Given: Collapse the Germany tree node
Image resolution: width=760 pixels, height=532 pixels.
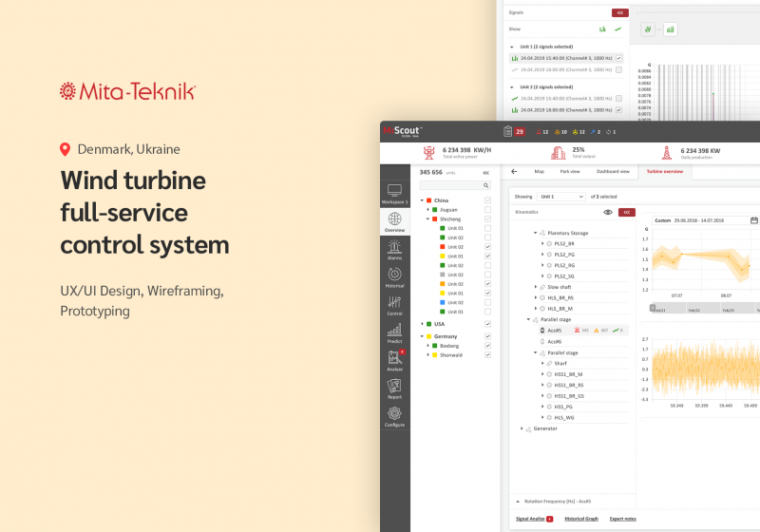Looking at the screenshot, I should pyautogui.click(x=422, y=336).
